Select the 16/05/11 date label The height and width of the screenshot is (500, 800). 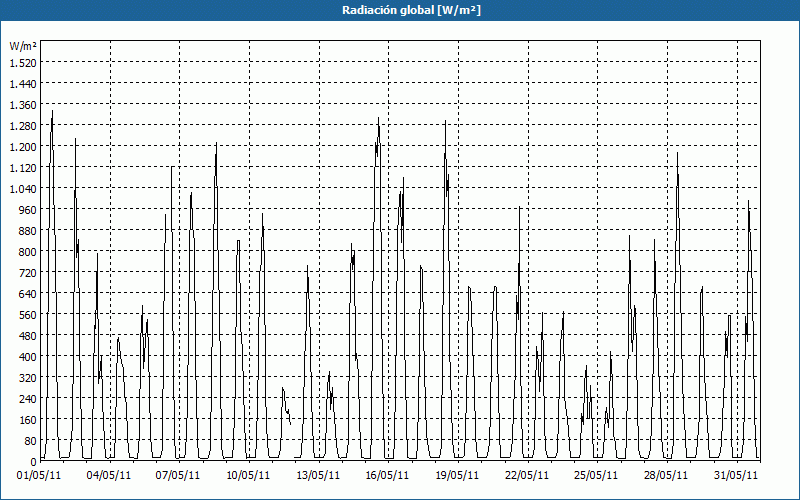tap(387, 476)
